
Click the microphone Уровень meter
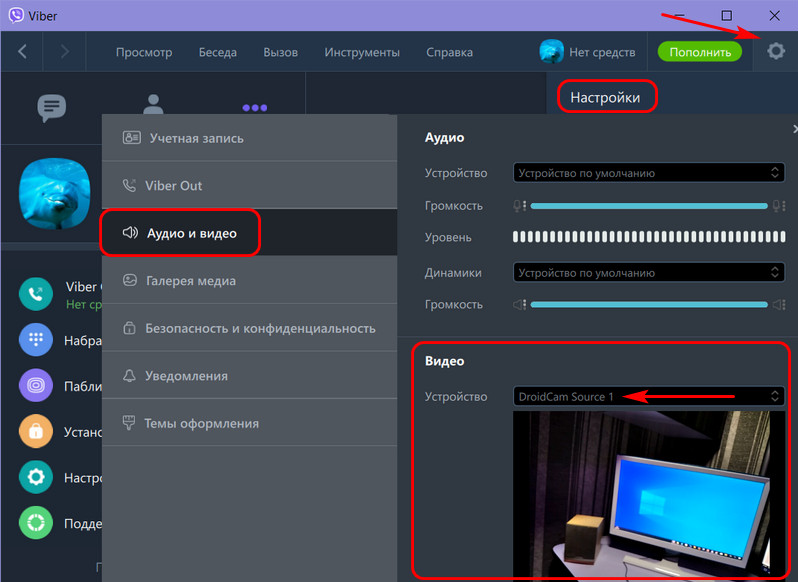point(649,237)
